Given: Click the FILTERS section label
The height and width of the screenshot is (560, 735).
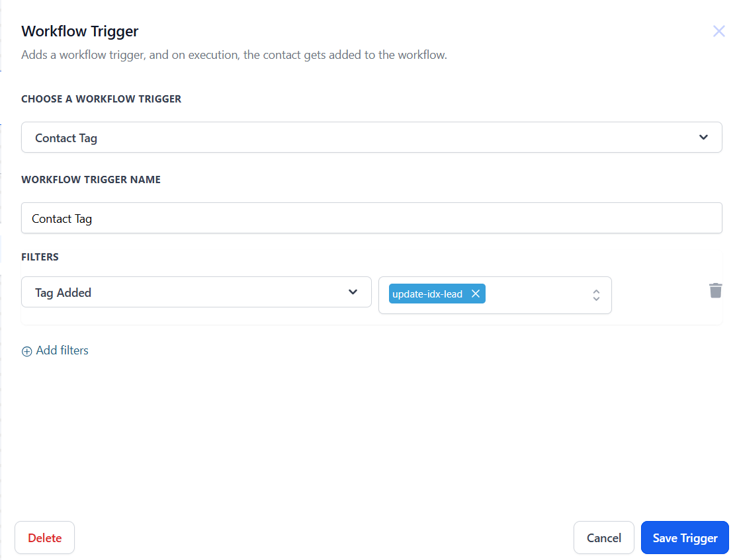Looking at the screenshot, I should click(x=40, y=257).
